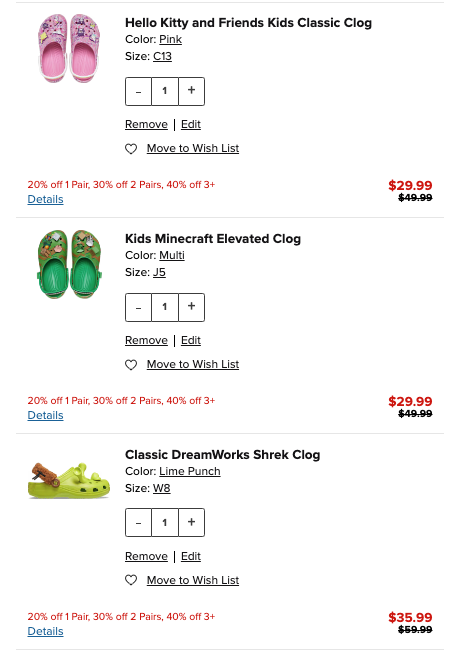Decrease quantity of Minecraft Elevated Clog
The height and width of the screenshot is (657, 470).
click(138, 307)
